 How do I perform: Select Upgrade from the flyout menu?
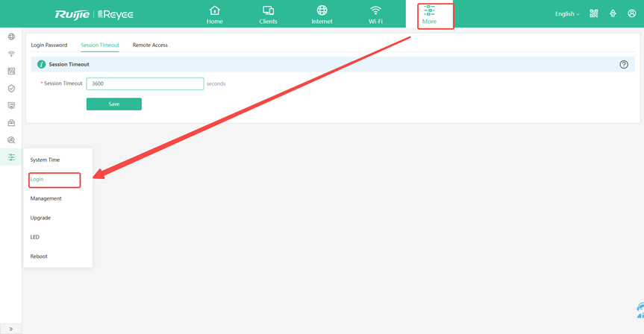[40, 218]
